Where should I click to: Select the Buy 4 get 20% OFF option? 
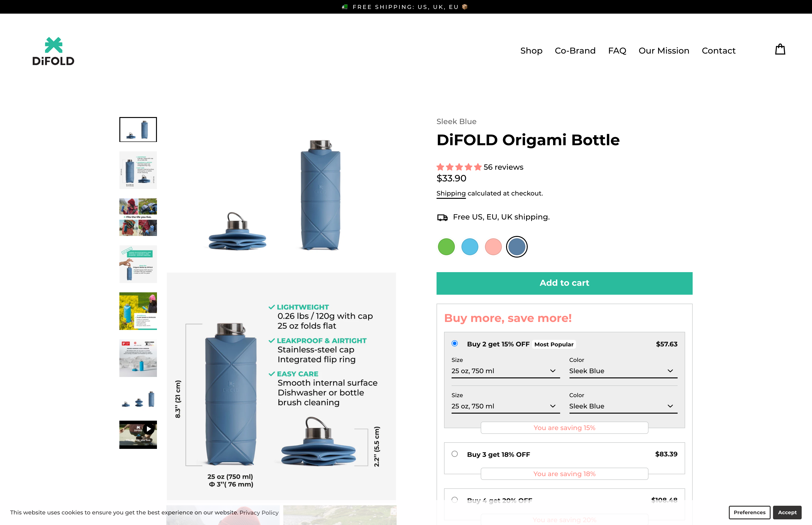coord(454,500)
